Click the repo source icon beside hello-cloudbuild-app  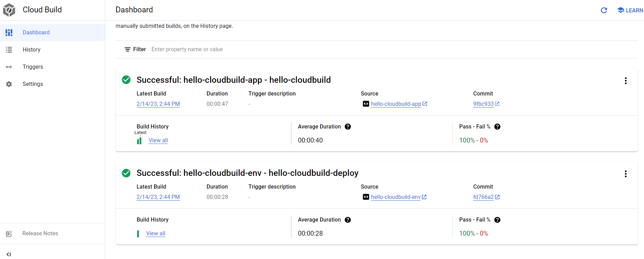click(366, 104)
